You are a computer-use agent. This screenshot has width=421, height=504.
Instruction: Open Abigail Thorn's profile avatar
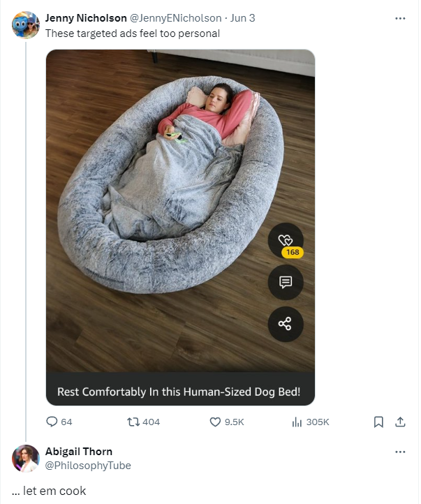[x=26, y=458]
